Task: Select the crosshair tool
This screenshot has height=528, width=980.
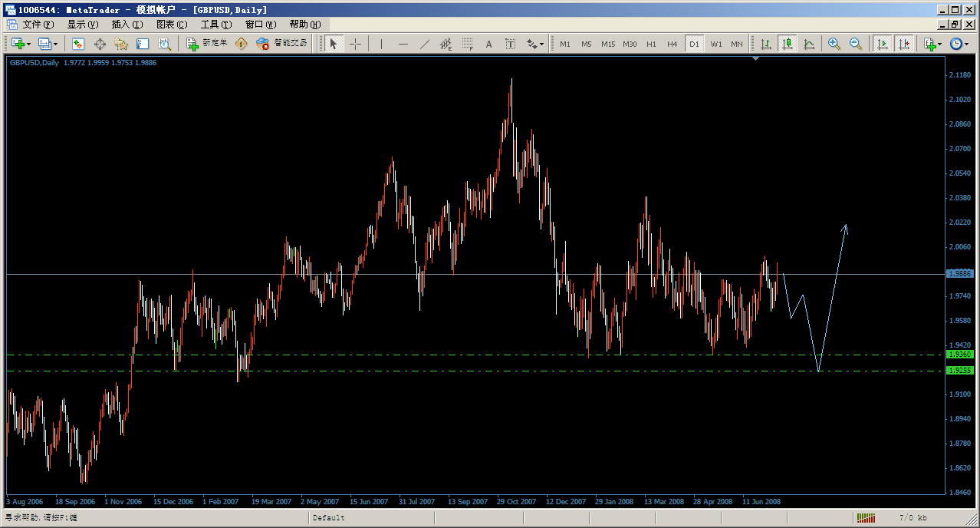Action: click(354, 44)
